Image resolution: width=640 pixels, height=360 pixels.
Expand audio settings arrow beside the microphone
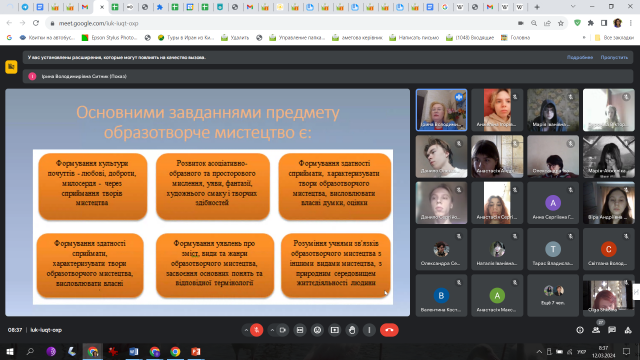[246, 330]
